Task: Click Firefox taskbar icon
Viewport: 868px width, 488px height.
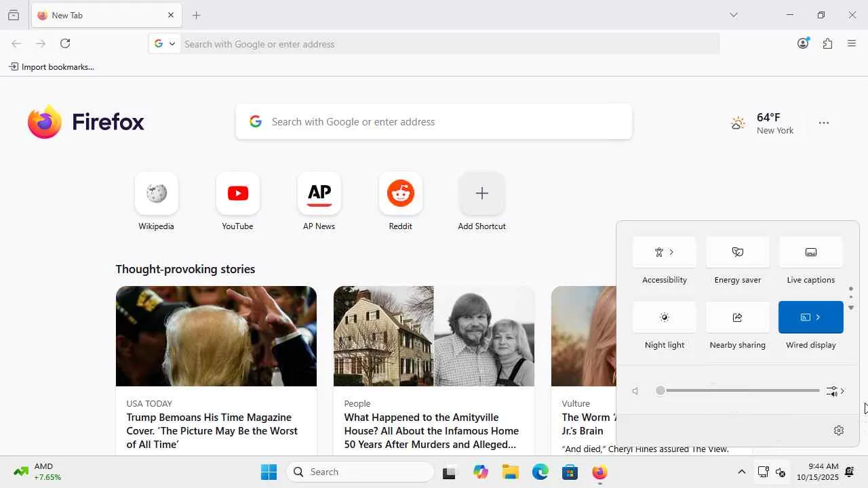Action: pyautogui.click(x=600, y=472)
